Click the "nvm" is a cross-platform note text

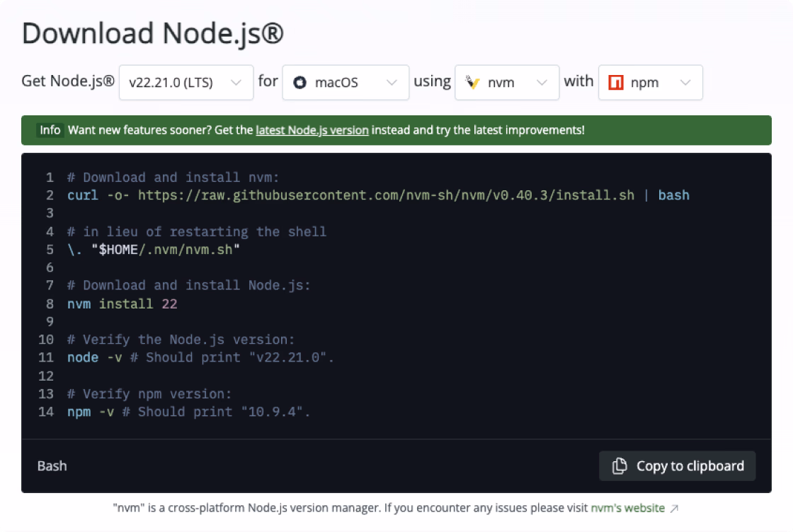(x=350, y=508)
